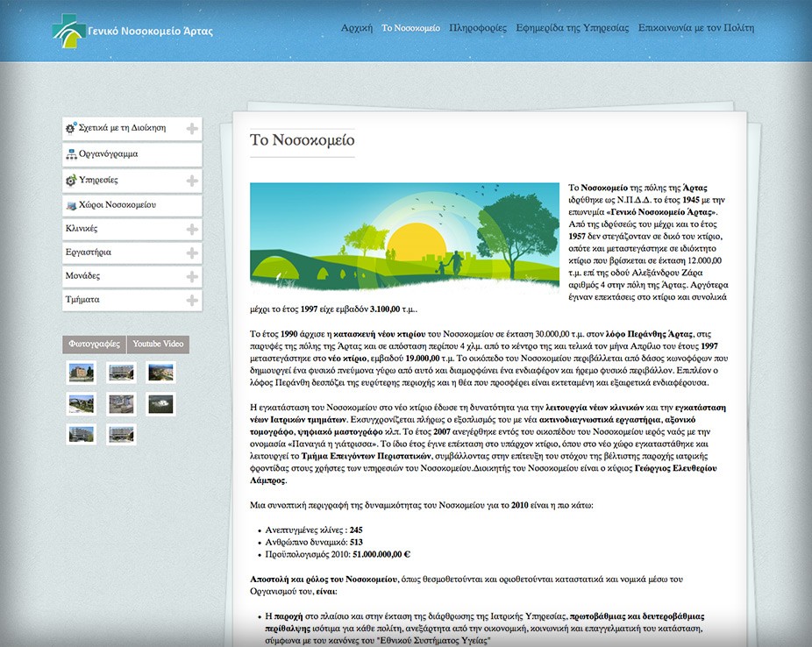Click the Χώροι Νοσοκομείου building icon

(71, 205)
